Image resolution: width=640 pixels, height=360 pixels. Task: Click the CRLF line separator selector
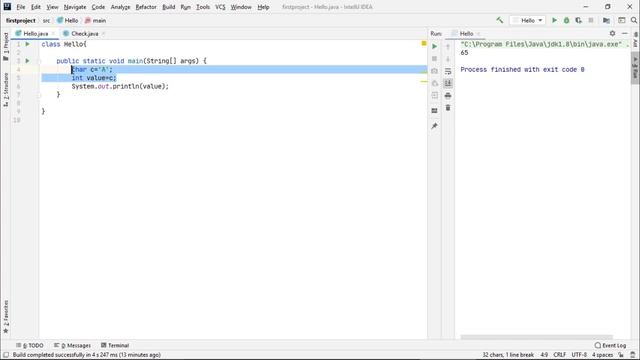pyautogui.click(x=559, y=355)
